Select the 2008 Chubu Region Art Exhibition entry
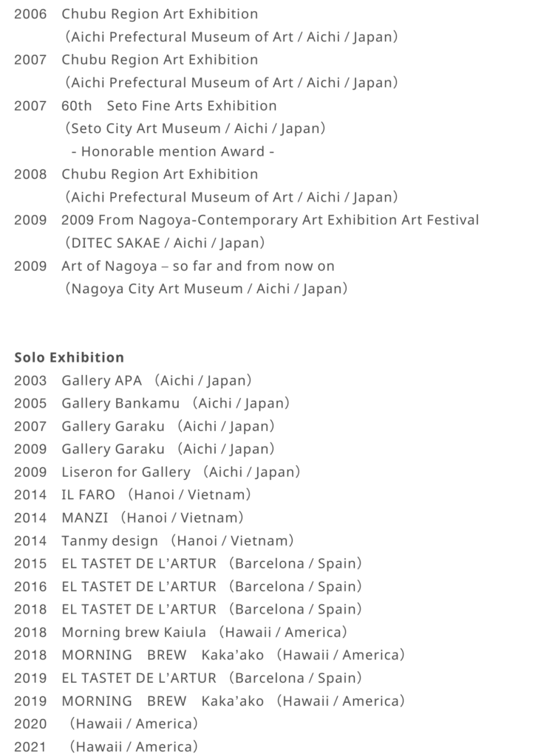 click(160, 174)
